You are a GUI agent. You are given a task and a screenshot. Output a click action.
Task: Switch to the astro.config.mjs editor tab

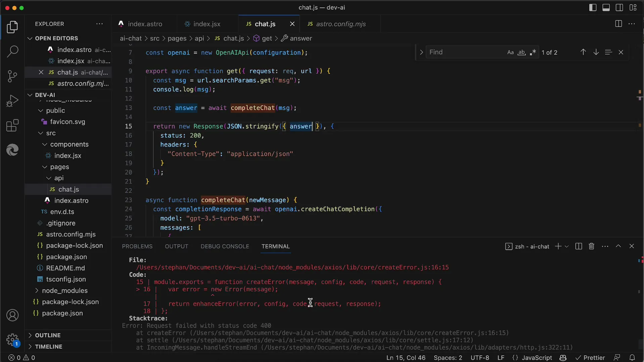[341, 24]
